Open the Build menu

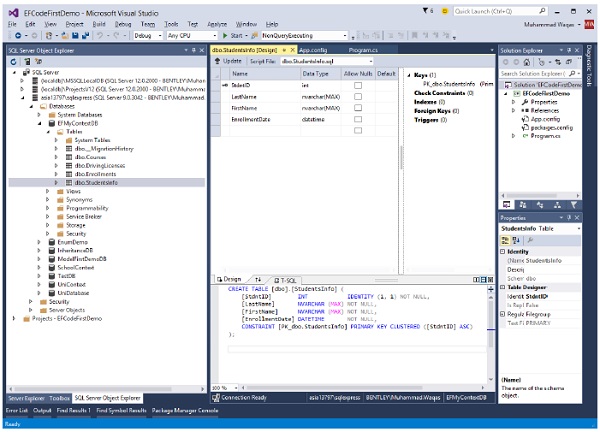coord(99,24)
